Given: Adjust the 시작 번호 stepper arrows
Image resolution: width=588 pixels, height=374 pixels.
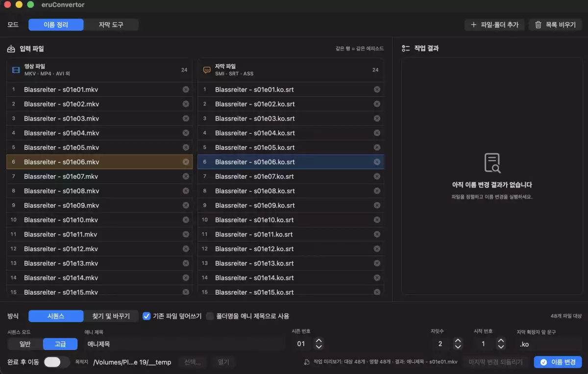Looking at the screenshot, I should (x=501, y=344).
